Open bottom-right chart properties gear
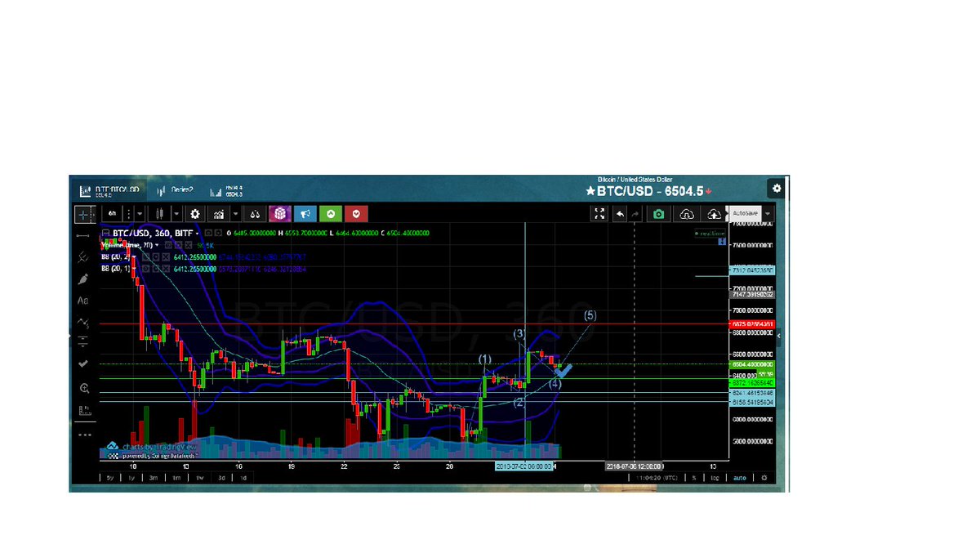980x535 pixels. [764, 478]
